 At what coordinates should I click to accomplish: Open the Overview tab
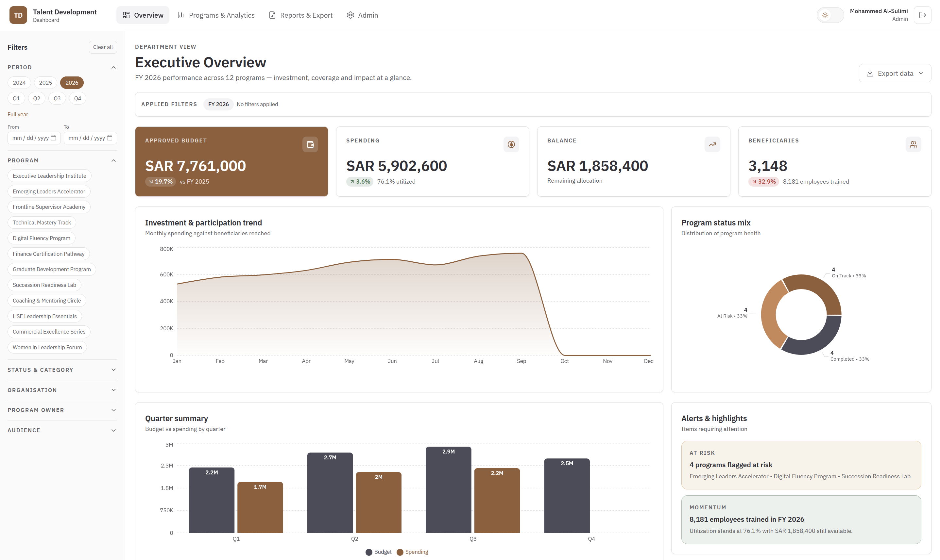click(143, 15)
